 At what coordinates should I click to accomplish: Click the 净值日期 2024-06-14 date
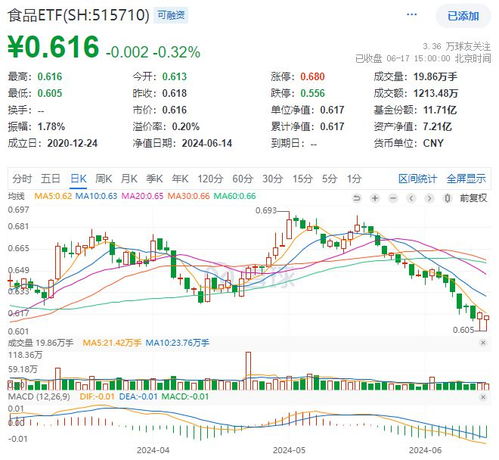(x=207, y=143)
